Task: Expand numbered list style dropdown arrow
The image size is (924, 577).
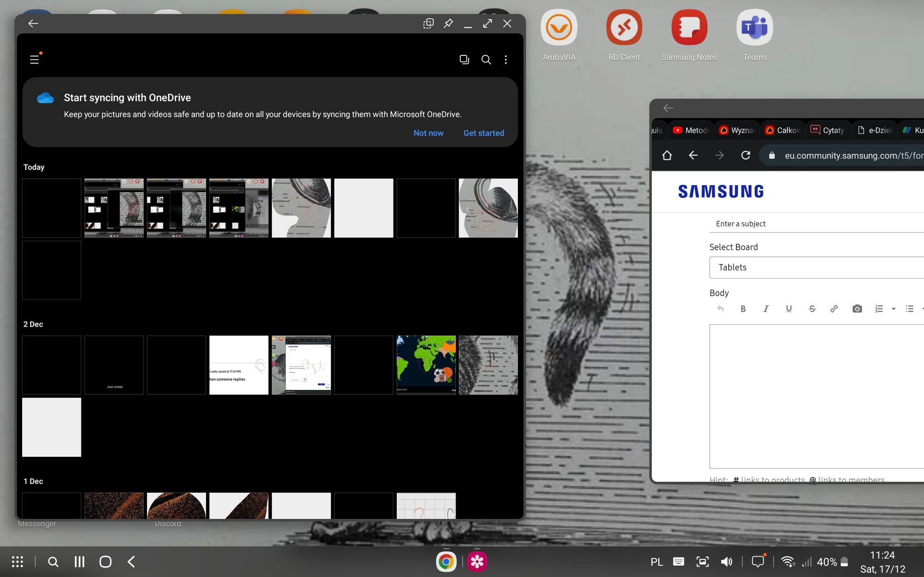Action: point(894,309)
